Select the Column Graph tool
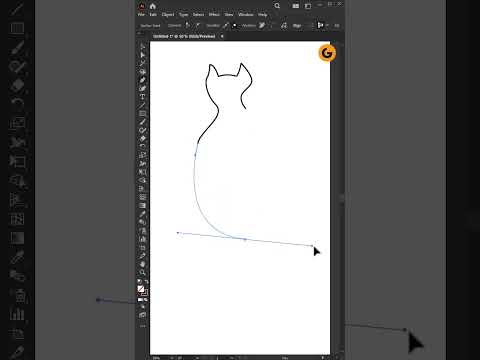The height and width of the screenshot is (360, 480). 143,239
